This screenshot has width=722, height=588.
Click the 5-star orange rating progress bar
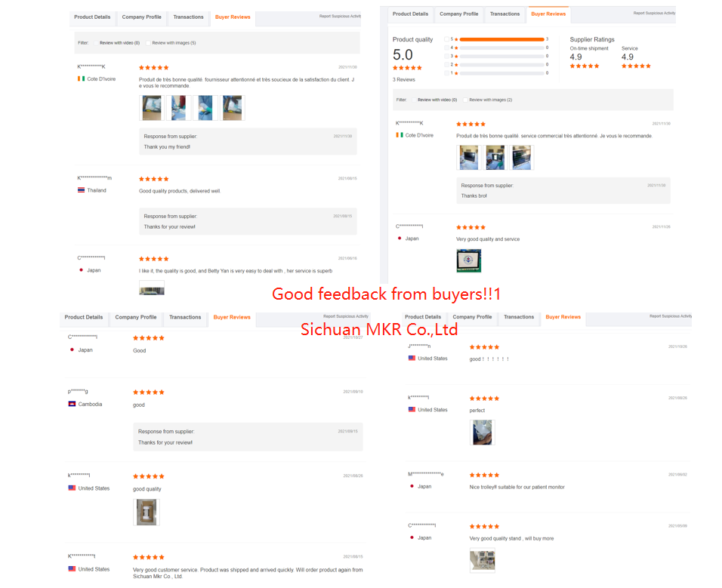(501, 39)
